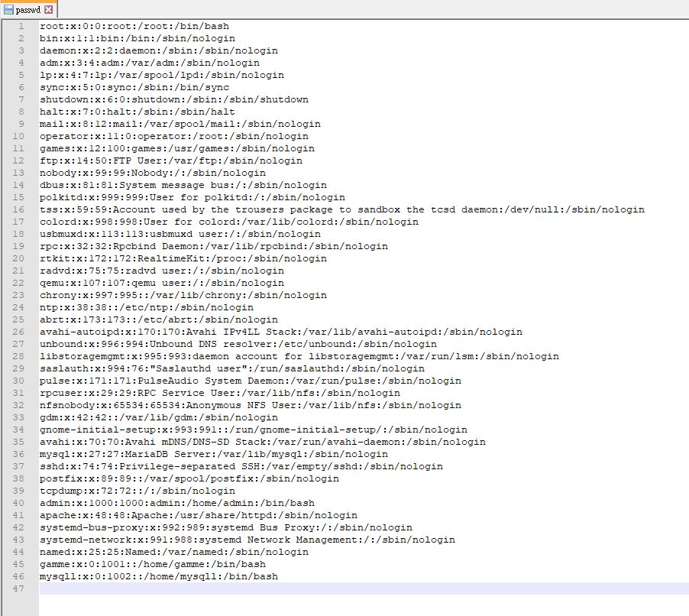Viewport: 689px width, 616px height.
Task: Click the polkitd:x:999:999 line
Action: (x=192, y=197)
